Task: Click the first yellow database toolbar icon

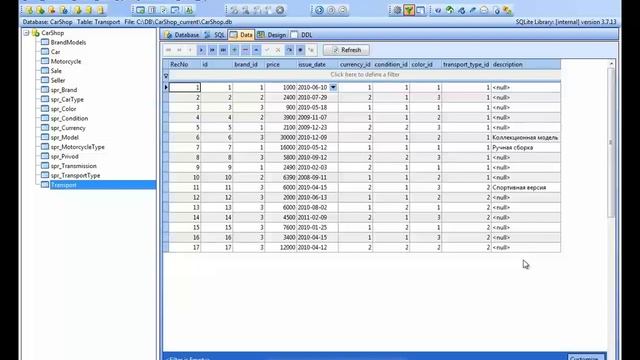Action: (x=29, y=10)
